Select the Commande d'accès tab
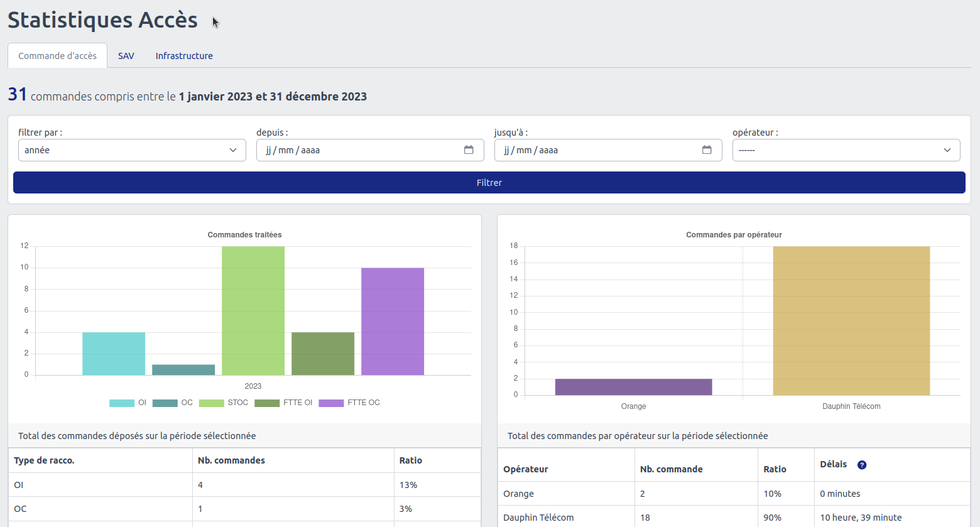 point(57,55)
